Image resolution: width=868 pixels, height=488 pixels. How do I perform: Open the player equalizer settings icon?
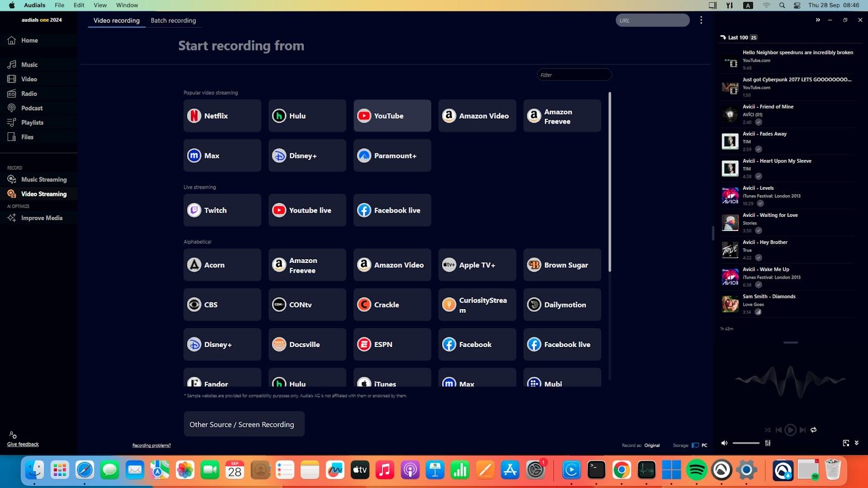768,443
